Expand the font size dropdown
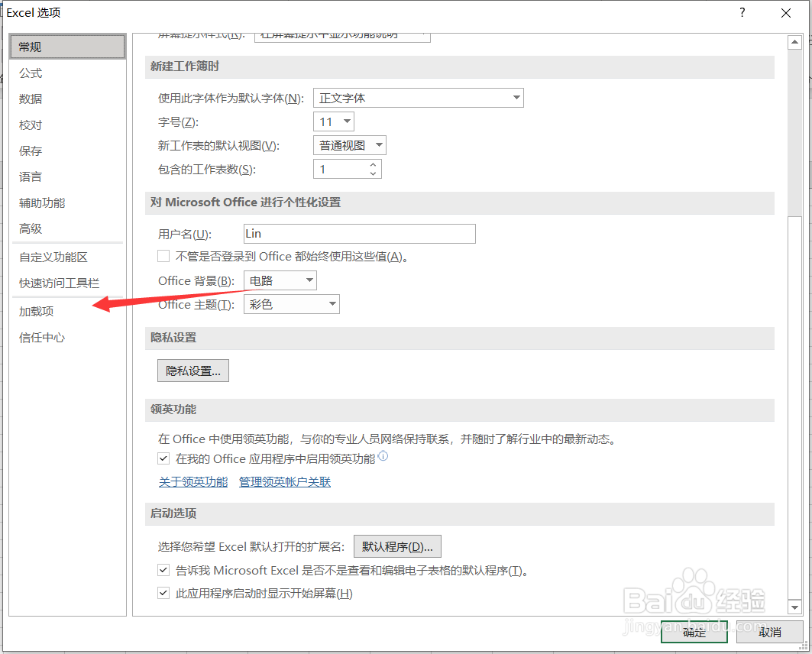Viewport: 812px width, 654px height. click(x=334, y=121)
